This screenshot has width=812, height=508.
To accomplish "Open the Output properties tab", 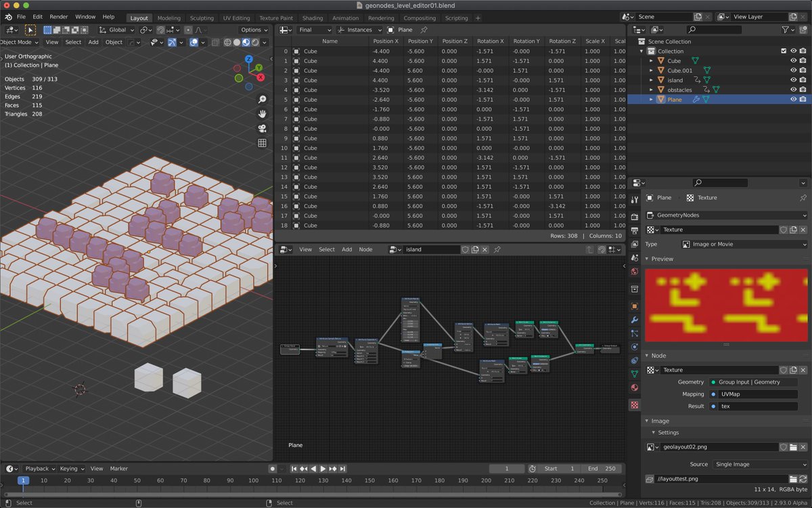I will [634, 231].
